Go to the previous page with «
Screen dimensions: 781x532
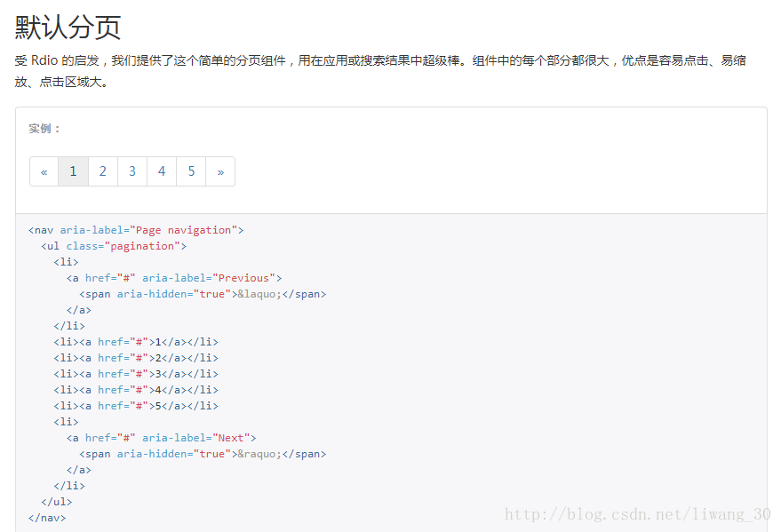[44, 171]
